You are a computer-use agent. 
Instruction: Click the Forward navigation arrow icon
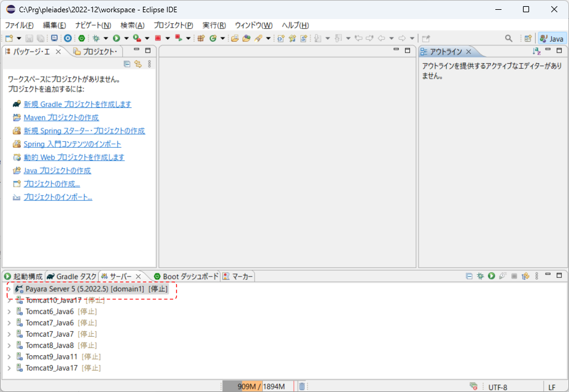402,38
